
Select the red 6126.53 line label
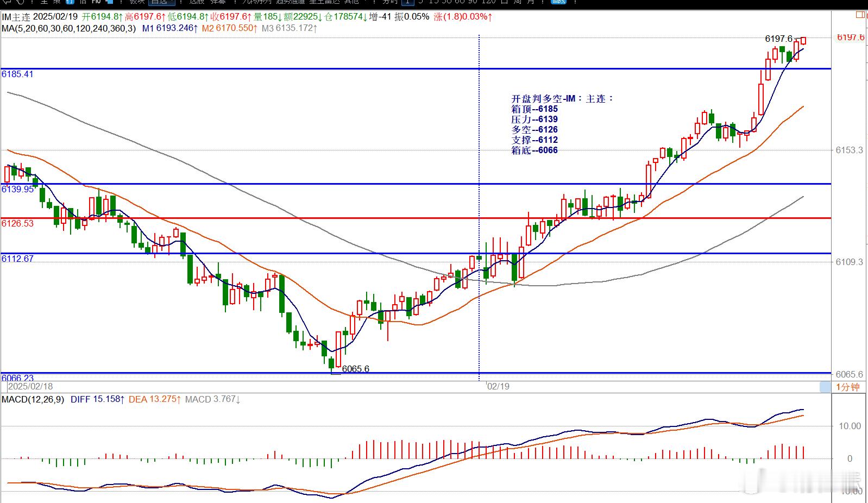pyautogui.click(x=17, y=223)
